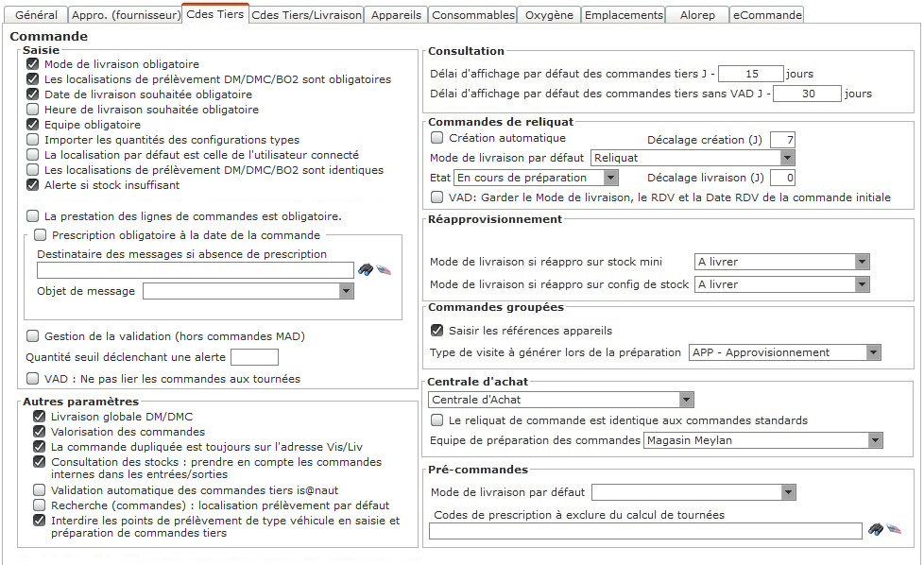Enable Validation automatique des commandes tiers is@naut

[x=39, y=490]
